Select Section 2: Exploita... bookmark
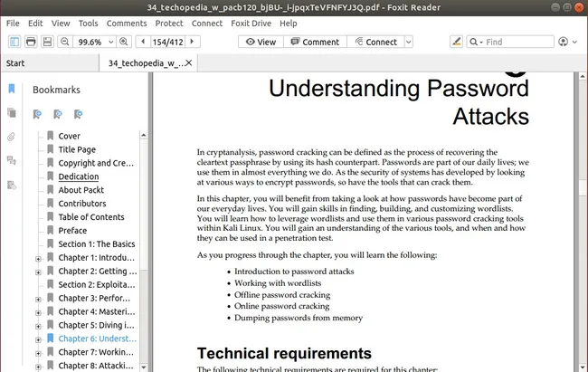Screen dimensions: 588x372 click(97, 284)
